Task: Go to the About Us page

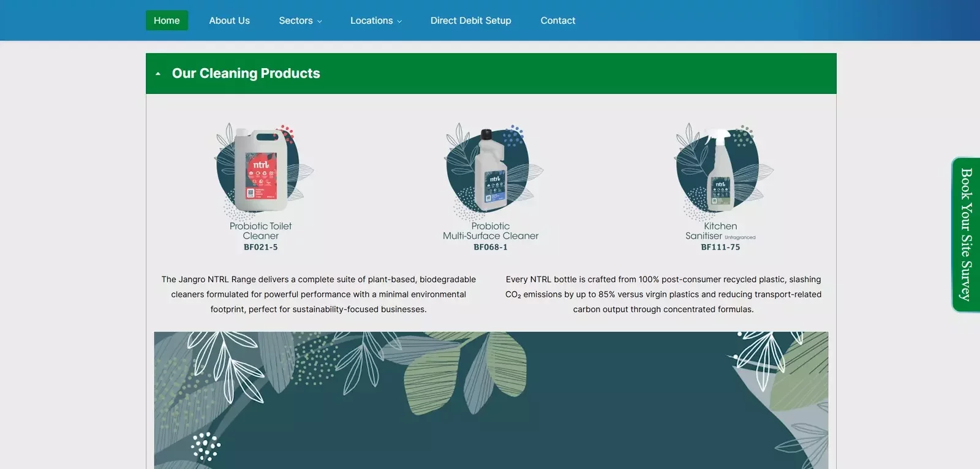Action: pyautogui.click(x=229, y=20)
